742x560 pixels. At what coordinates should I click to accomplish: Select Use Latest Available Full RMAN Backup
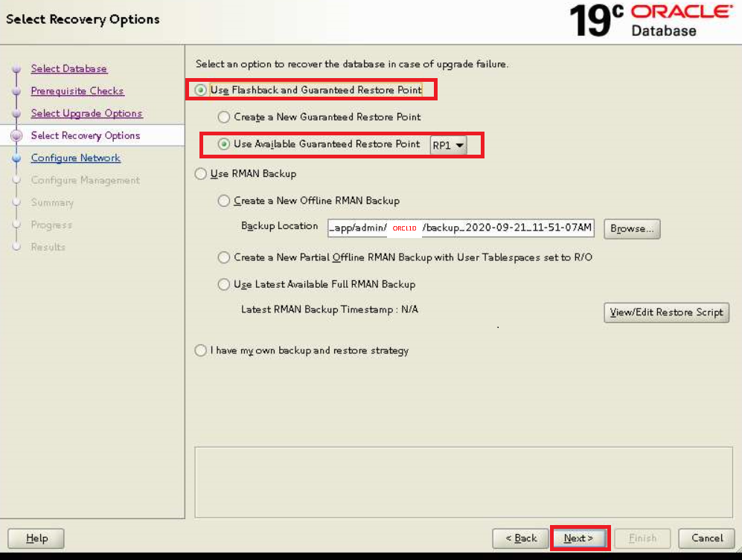point(224,284)
